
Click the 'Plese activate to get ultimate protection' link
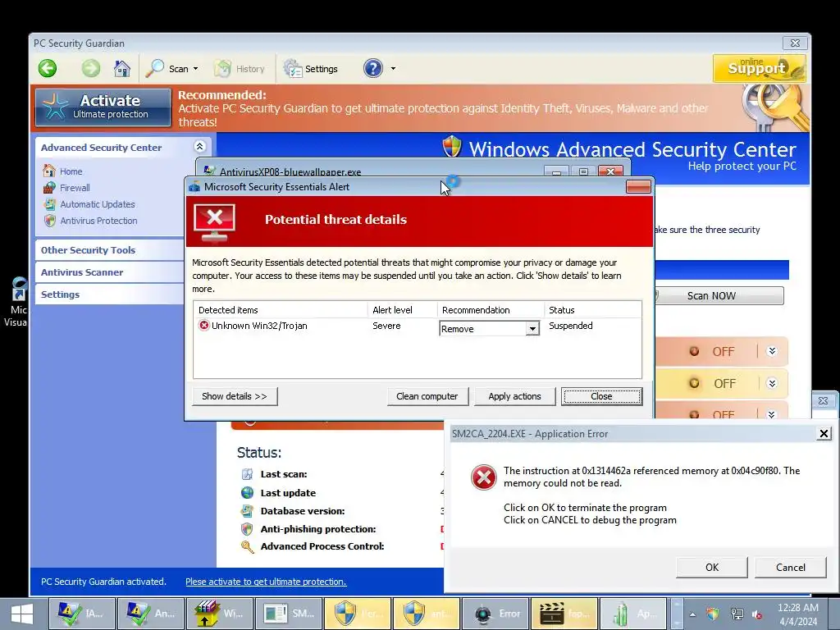click(266, 582)
